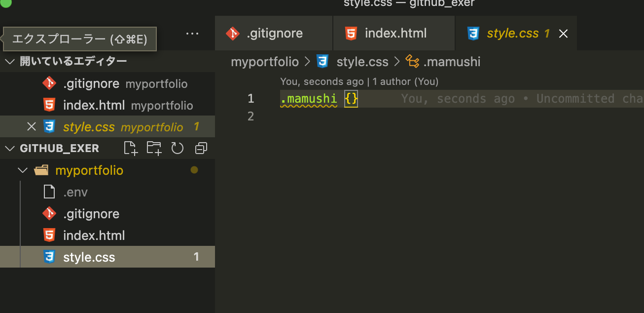This screenshot has height=313, width=644.
Task: Click the CSS icon next to style.css tab
Action: coord(473,33)
